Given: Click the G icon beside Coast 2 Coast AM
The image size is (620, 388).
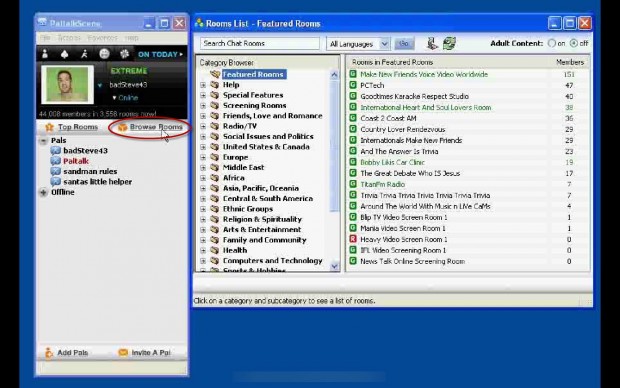Looking at the screenshot, I should [x=353, y=118].
